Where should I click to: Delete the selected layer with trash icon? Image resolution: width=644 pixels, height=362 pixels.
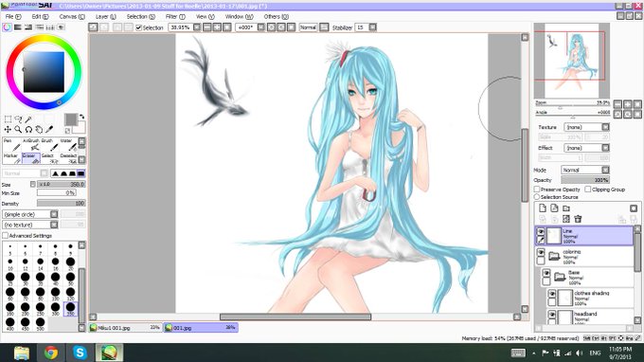pyautogui.click(x=578, y=219)
